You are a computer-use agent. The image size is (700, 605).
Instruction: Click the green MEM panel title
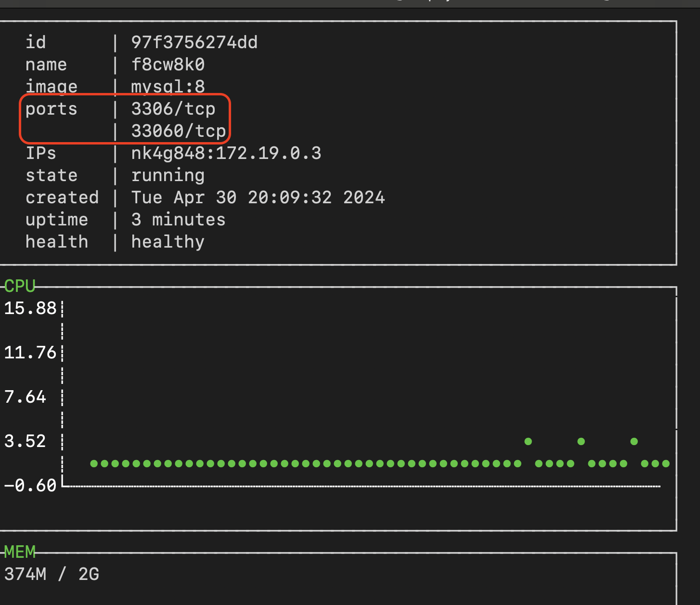point(20,552)
